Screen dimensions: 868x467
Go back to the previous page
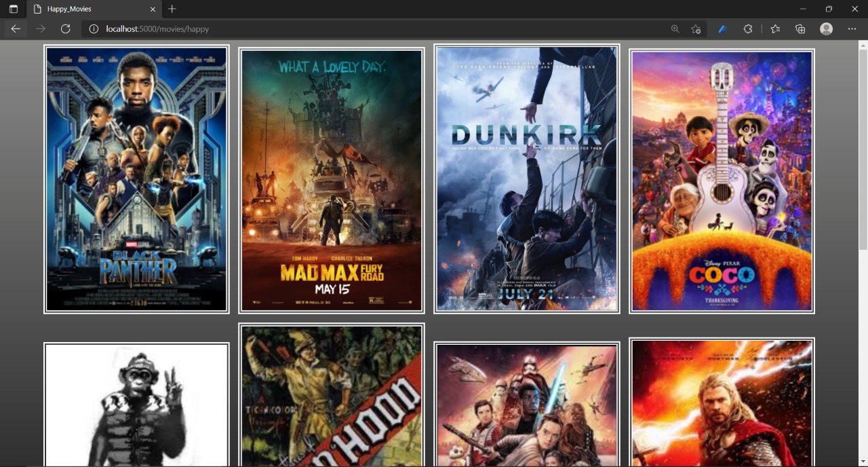pyautogui.click(x=16, y=29)
